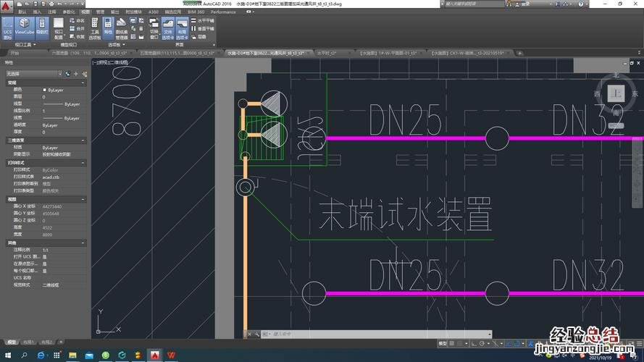
Task: Open the A360 ribbon tab
Action: click(x=154, y=12)
